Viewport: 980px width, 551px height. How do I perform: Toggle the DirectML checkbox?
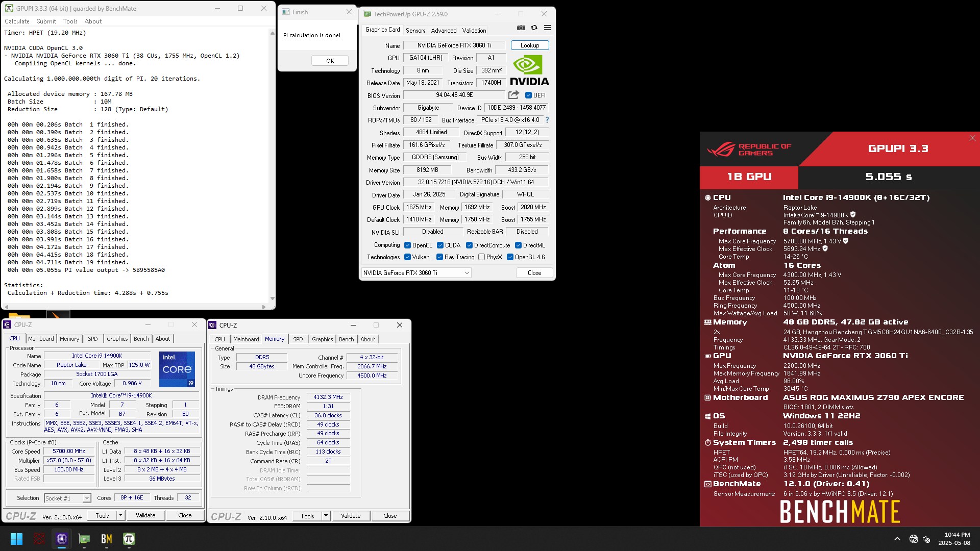(x=518, y=245)
